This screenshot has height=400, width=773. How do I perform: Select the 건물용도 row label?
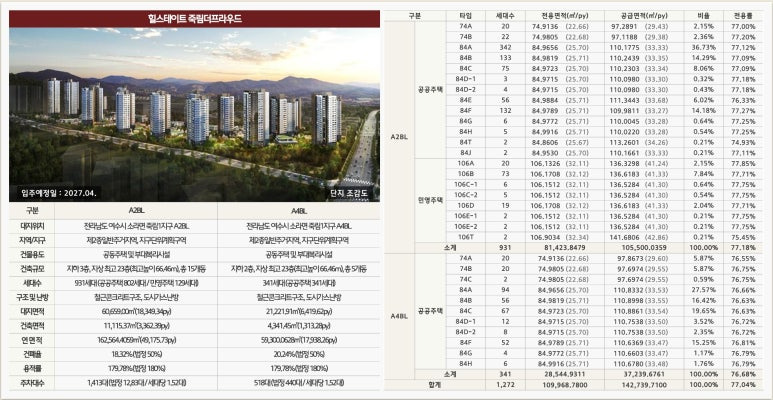pyautogui.click(x=32, y=255)
